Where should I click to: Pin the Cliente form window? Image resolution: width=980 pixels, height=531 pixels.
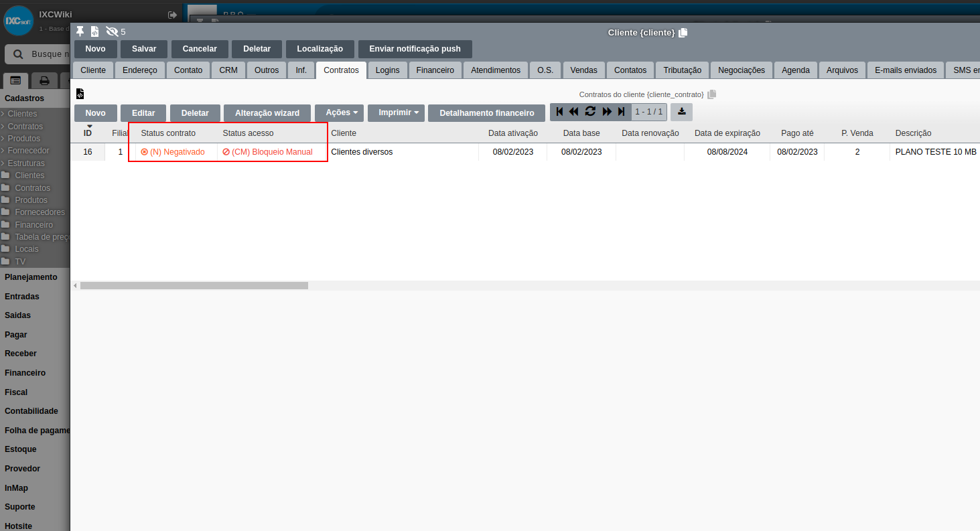click(80, 31)
